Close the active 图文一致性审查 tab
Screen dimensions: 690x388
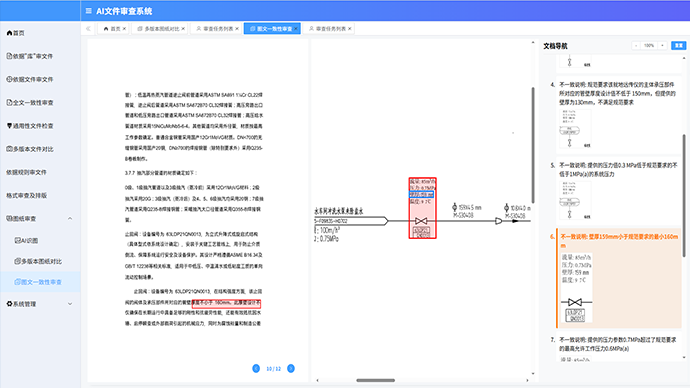tap(296, 29)
